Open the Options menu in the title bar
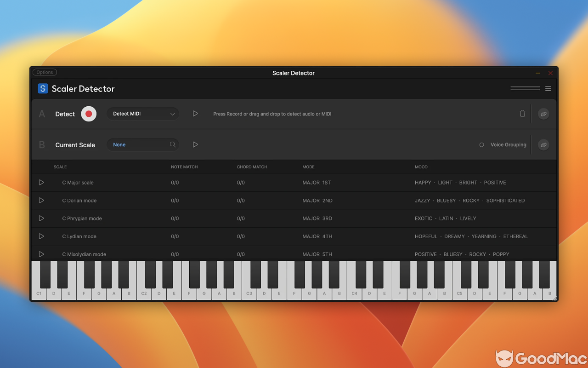588x368 pixels. 44,72
